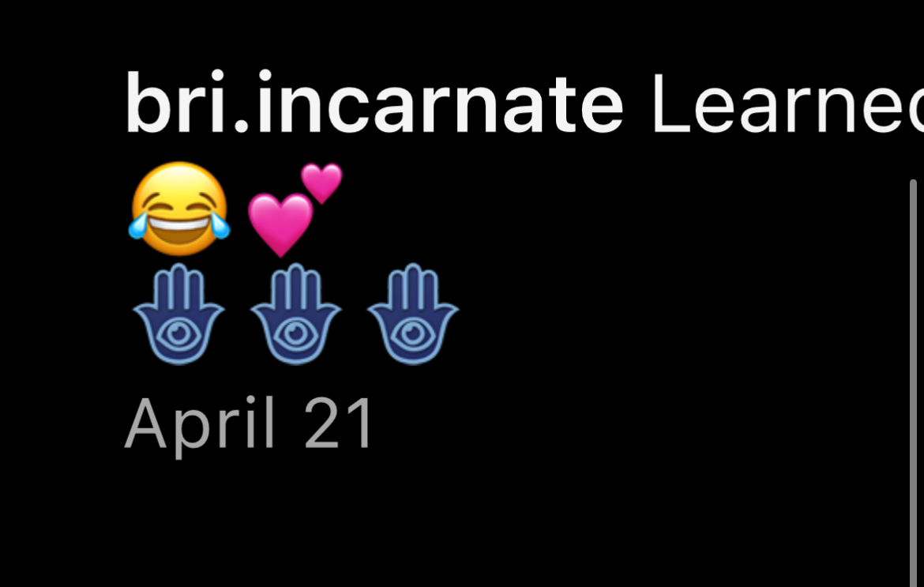Click the left blue tear of laughing emoji
The height and width of the screenshot is (587, 924).
[137, 226]
